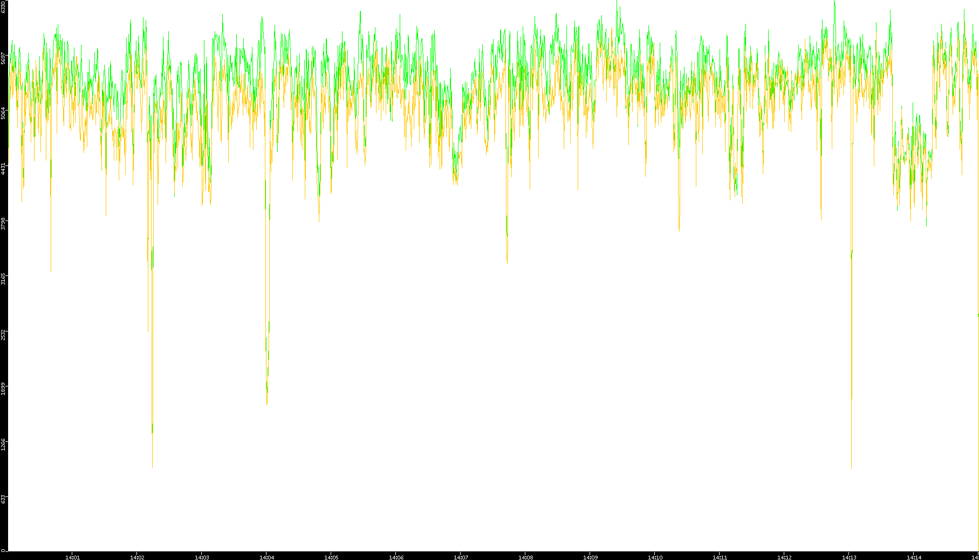
Task: Click the 14:01 time axis label
Action: point(72,557)
